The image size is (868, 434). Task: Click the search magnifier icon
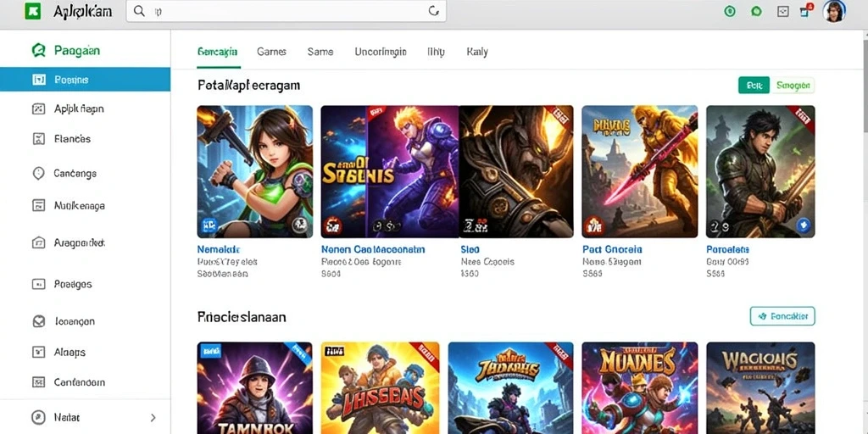(140, 11)
